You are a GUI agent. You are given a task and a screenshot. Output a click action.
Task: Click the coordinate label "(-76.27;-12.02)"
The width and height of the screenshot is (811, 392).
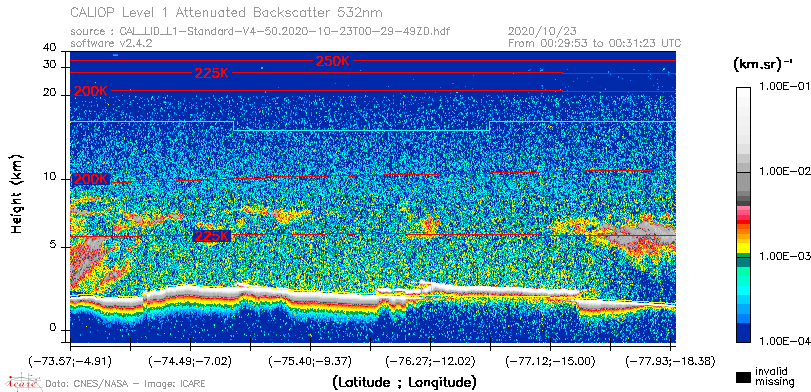(x=429, y=361)
